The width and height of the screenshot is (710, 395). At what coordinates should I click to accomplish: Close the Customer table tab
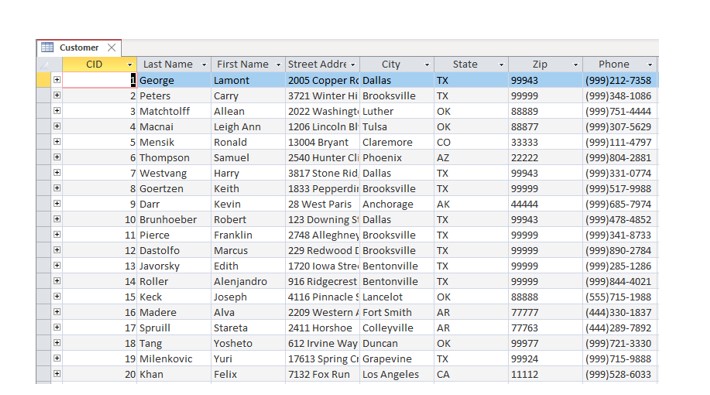(111, 48)
